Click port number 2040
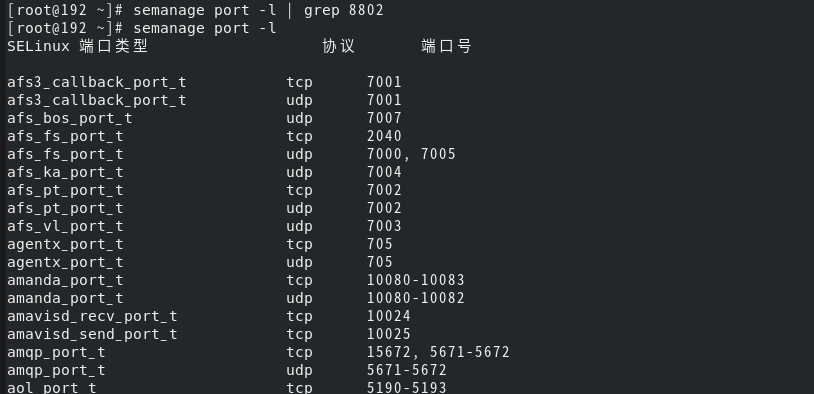The height and width of the screenshot is (394, 814). click(x=384, y=136)
